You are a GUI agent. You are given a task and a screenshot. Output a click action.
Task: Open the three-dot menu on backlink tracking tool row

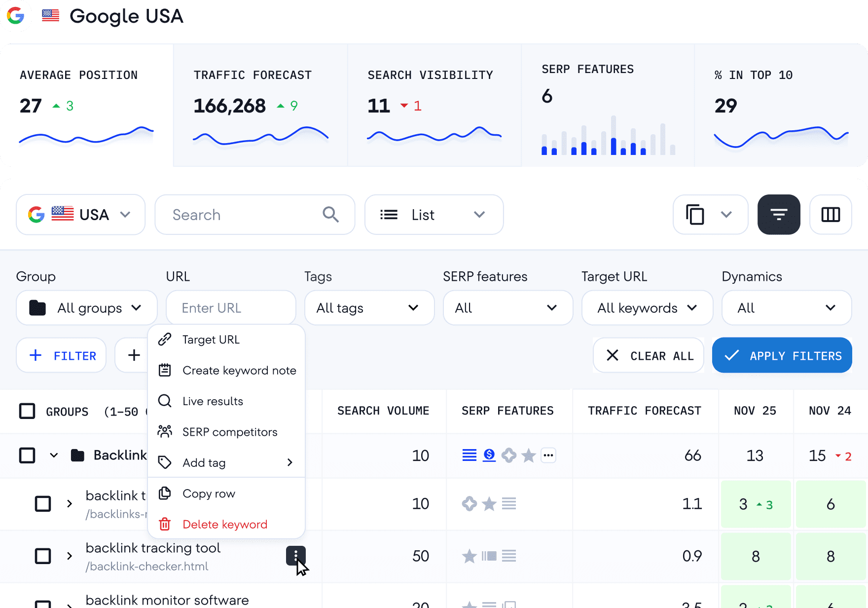(x=295, y=556)
